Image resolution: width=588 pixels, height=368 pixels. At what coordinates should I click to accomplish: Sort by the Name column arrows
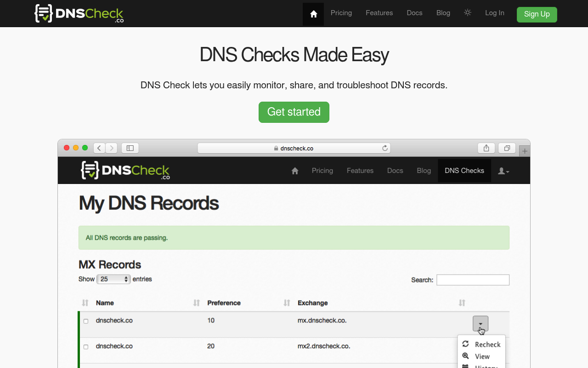click(197, 303)
